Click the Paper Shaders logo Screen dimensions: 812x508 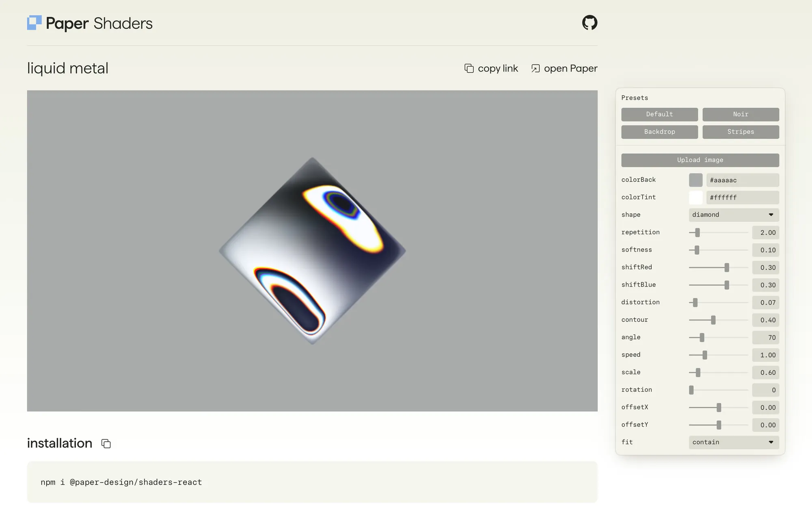click(90, 23)
